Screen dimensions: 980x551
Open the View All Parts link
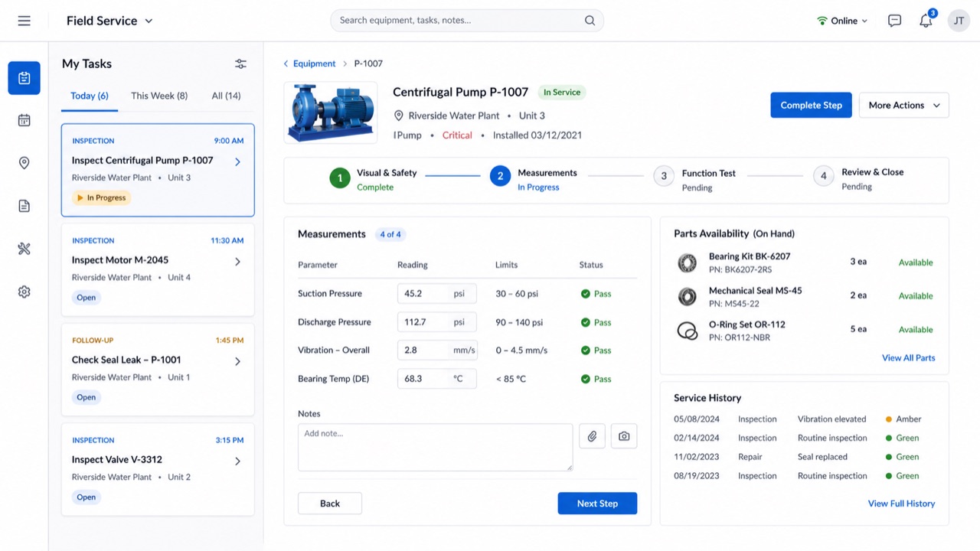(x=908, y=358)
